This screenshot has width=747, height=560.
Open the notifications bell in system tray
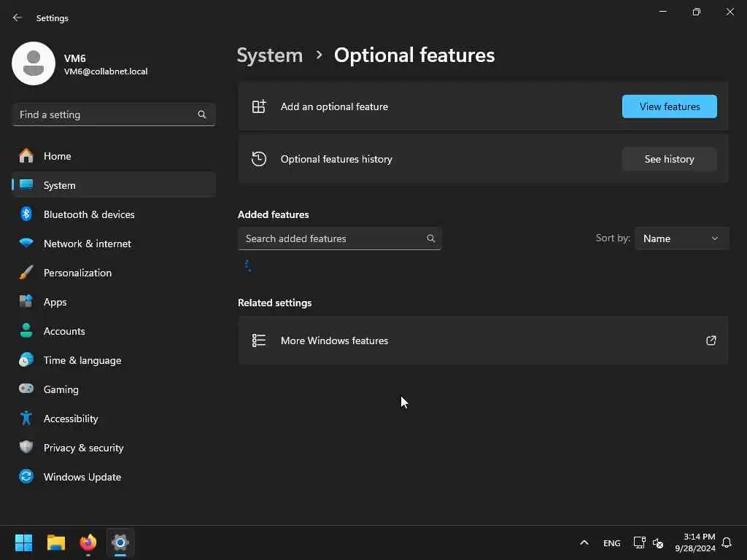(x=727, y=542)
